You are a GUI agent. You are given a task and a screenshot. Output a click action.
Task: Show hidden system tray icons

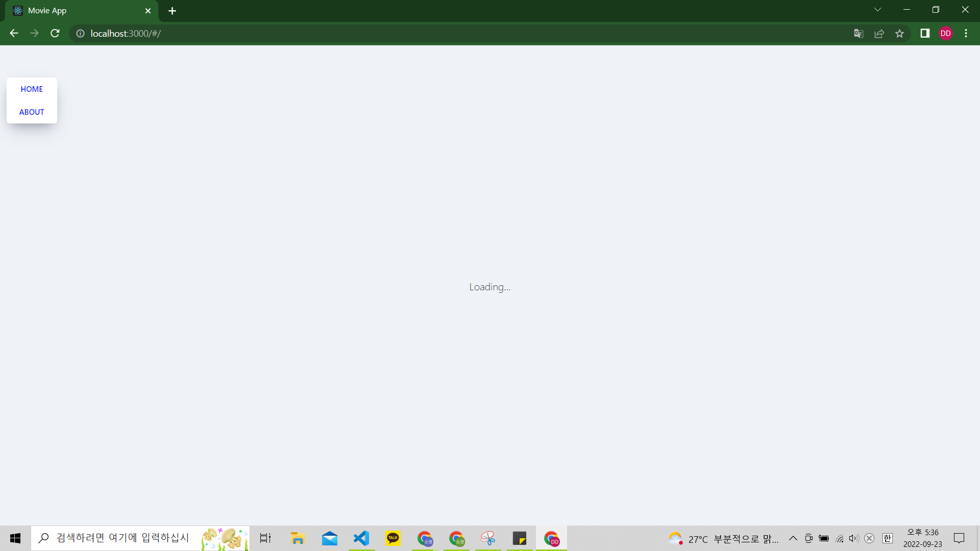(x=793, y=538)
